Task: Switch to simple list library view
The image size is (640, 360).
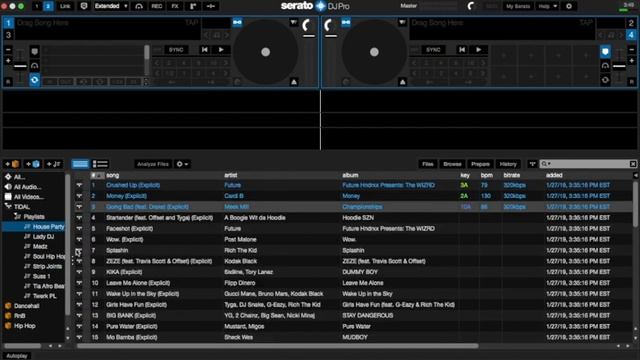Action: [x=80, y=164]
